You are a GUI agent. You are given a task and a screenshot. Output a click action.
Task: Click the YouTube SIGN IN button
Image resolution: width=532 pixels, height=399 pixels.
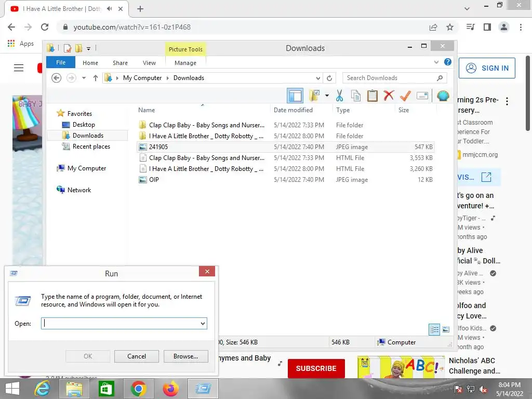487,68
